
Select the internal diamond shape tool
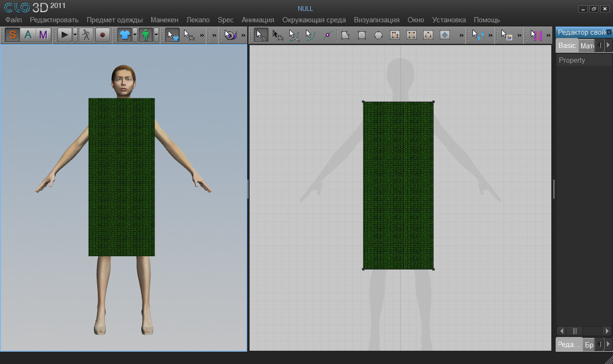coord(445,35)
